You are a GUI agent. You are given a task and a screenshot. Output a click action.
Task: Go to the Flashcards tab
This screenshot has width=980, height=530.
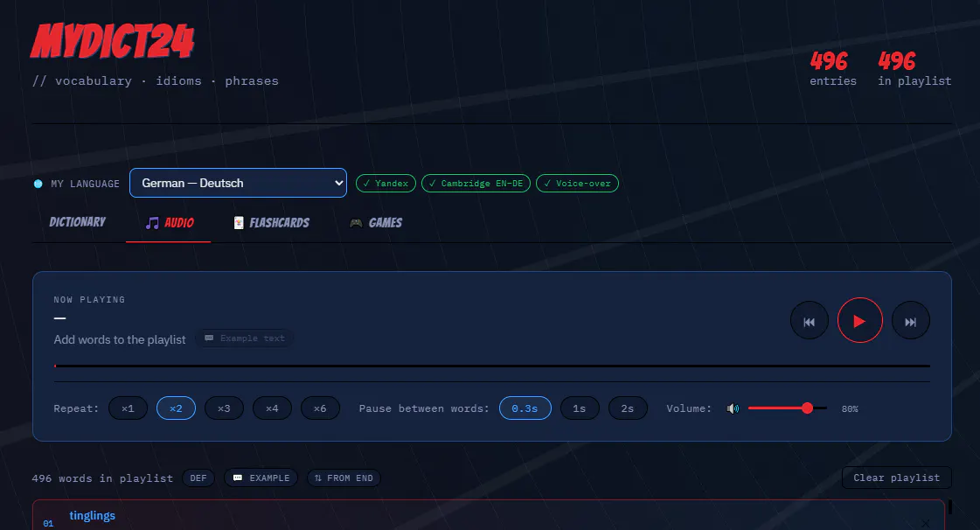coord(271,223)
